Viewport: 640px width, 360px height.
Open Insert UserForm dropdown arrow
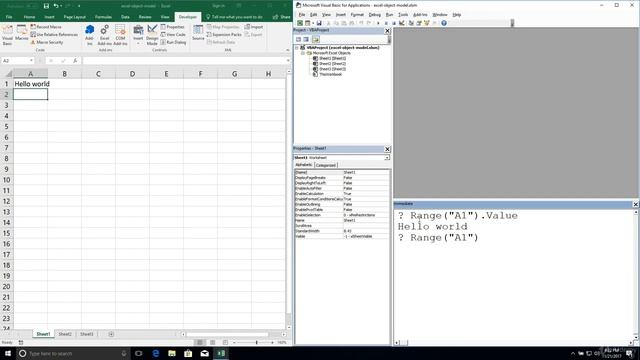pyautogui.click(x=313, y=23)
